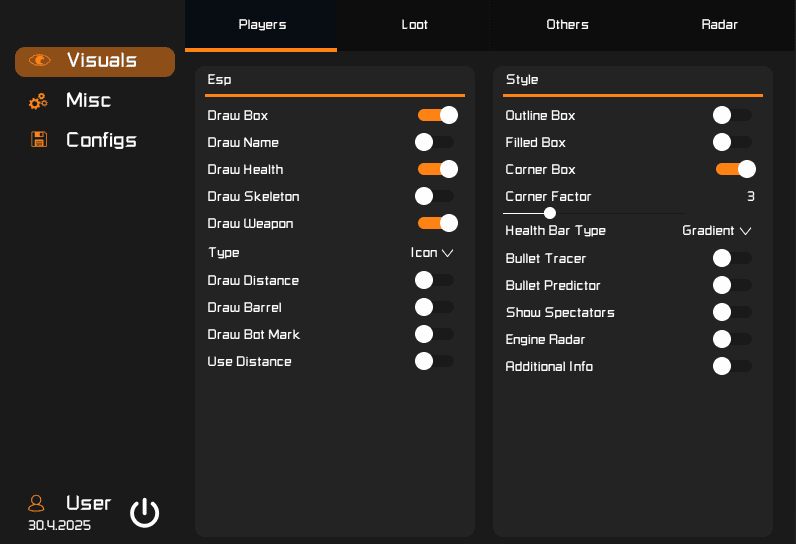Click the floppy disk Configs icon
The image size is (796, 544).
pyautogui.click(x=39, y=140)
